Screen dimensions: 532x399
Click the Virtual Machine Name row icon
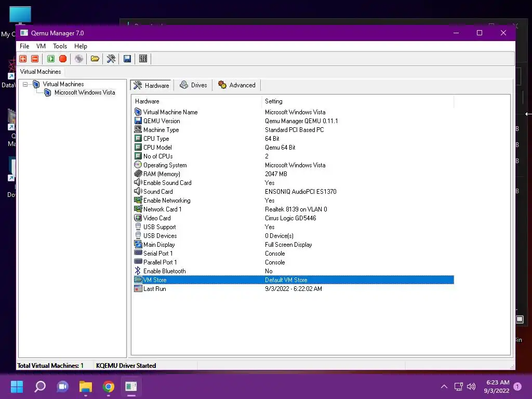pyautogui.click(x=138, y=112)
